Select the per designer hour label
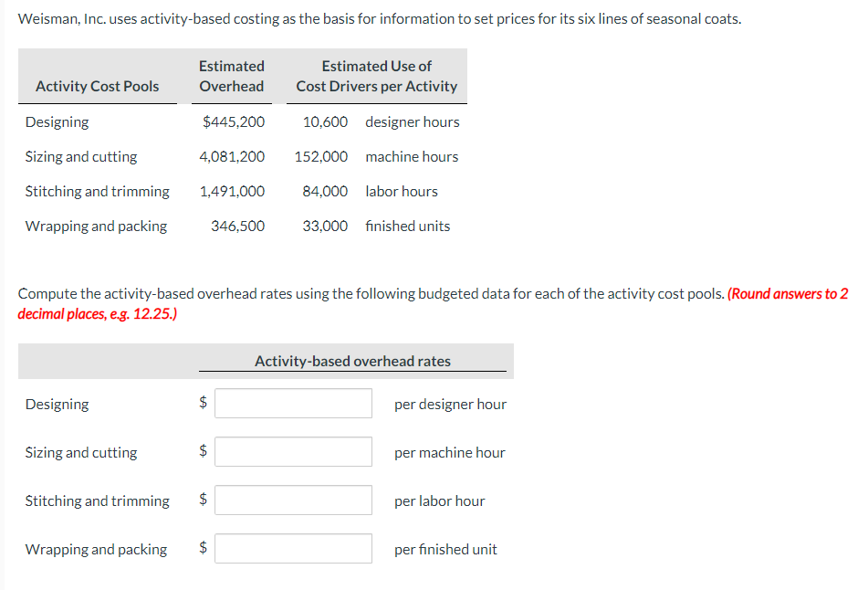The width and height of the screenshot is (868, 590). (x=450, y=404)
